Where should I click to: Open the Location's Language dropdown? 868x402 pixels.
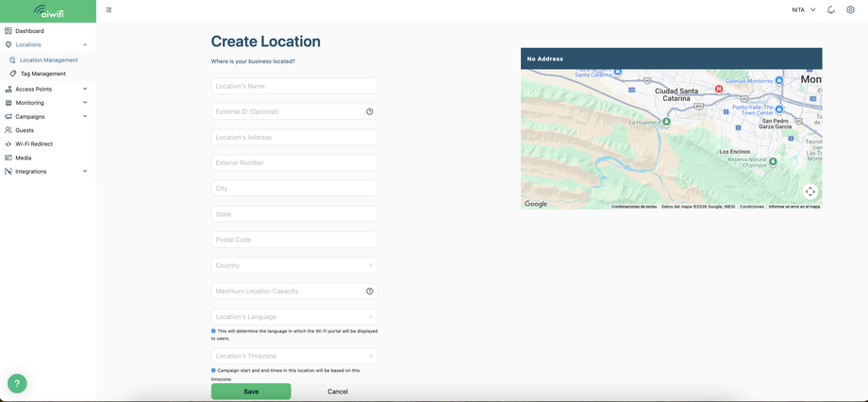(294, 317)
